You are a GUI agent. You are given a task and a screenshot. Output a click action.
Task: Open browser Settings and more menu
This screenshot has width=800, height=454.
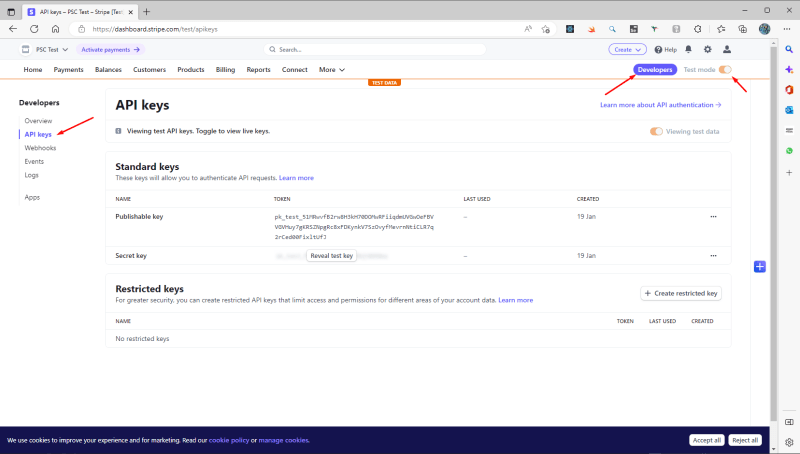tap(787, 29)
